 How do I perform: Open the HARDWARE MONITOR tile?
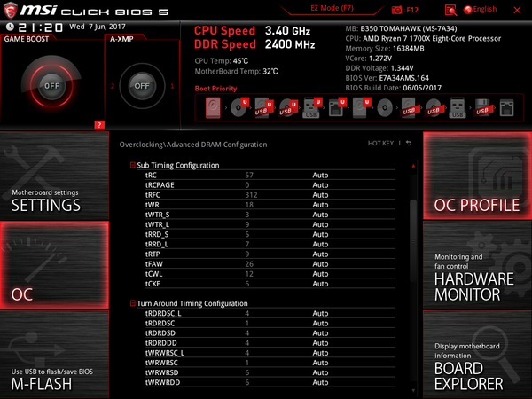tap(477, 265)
